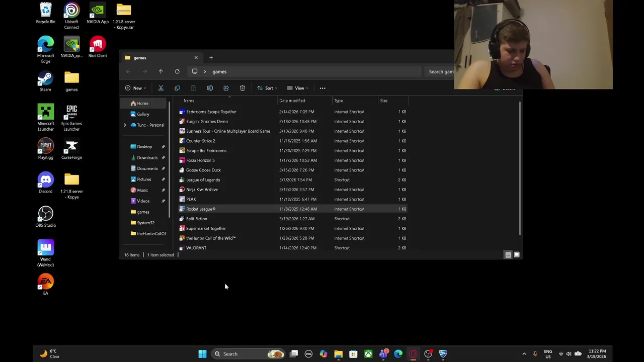This screenshot has height=362, width=644.
Task: Switch to the games Explorer tab
Action: pyautogui.click(x=160, y=58)
